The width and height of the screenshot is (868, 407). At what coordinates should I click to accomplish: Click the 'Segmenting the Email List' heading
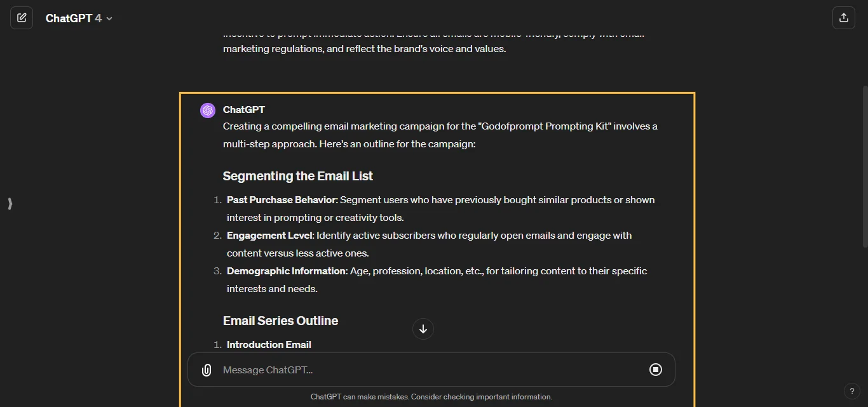pyautogui.click(x=298, y=176)
